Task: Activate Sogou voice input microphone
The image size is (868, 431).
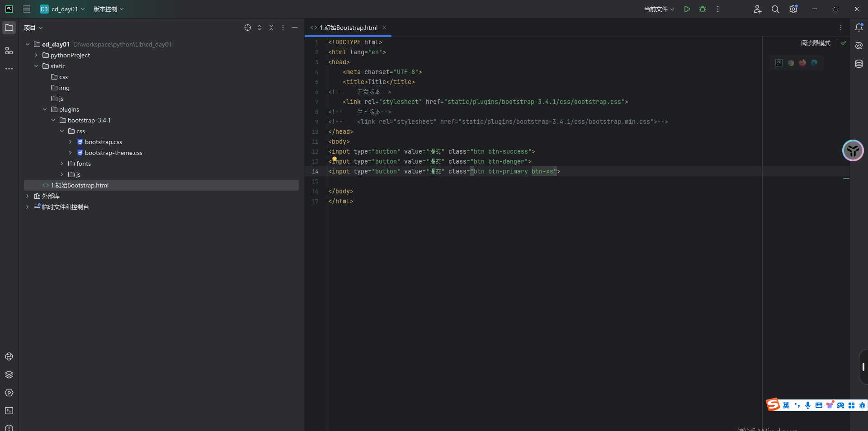Action: pyautogui.click(x=808, y=405)
